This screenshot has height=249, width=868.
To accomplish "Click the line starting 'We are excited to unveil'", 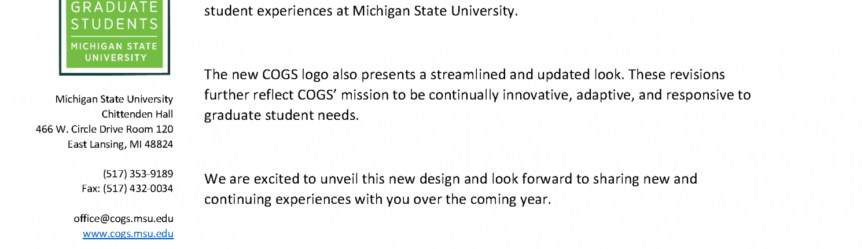I will tap(451, 179).
